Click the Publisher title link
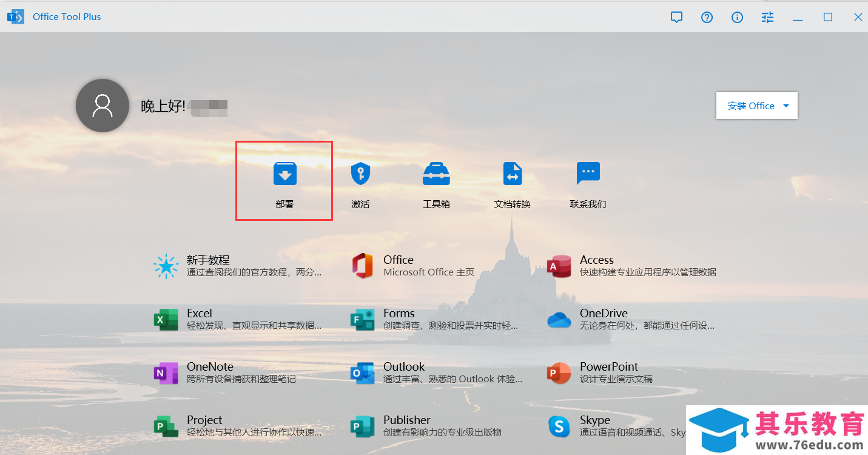Screen dimensions: 868x455 [407, 420]
